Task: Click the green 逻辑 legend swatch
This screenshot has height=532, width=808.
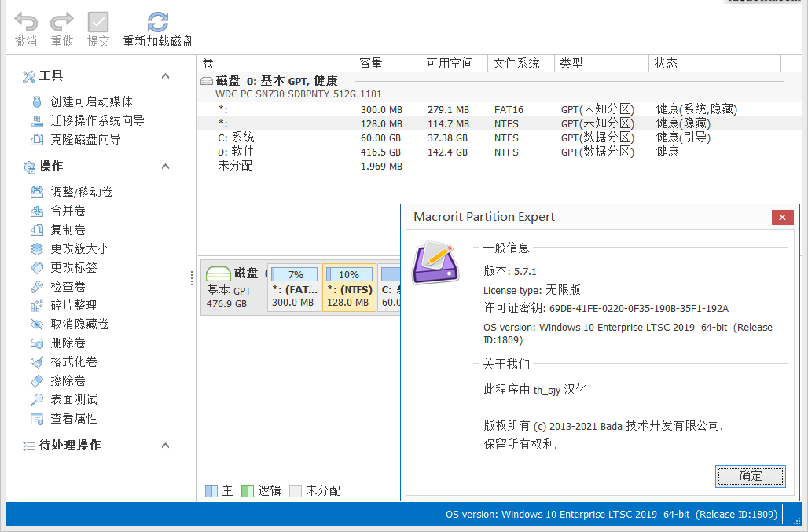Action: 248,491
